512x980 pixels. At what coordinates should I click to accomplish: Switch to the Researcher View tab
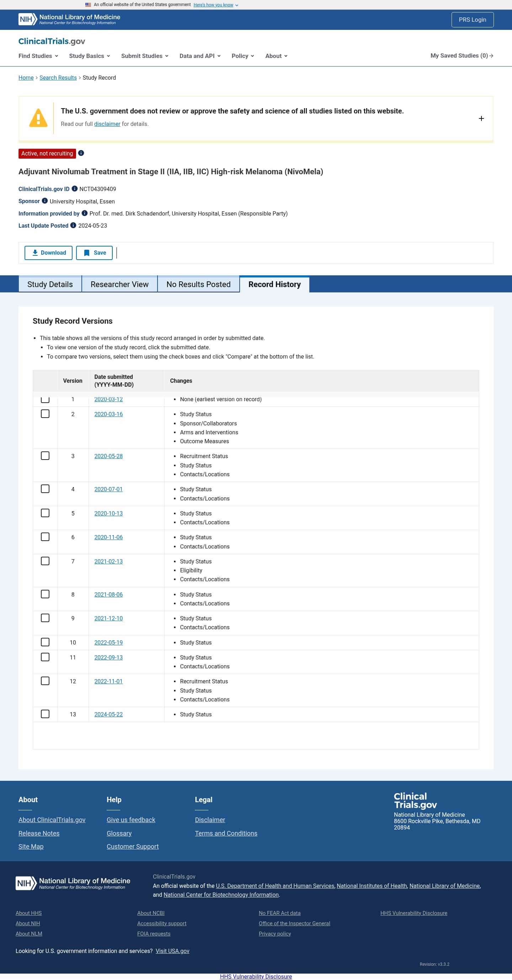(119, 284)
